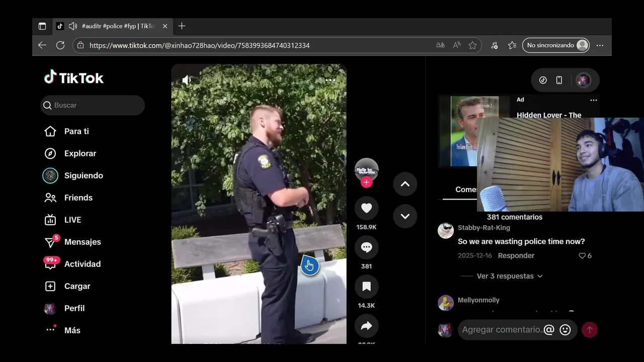This screenshot has width=644, height=362.
Task: Open the profile avatar top right
Action: [583, 80]
